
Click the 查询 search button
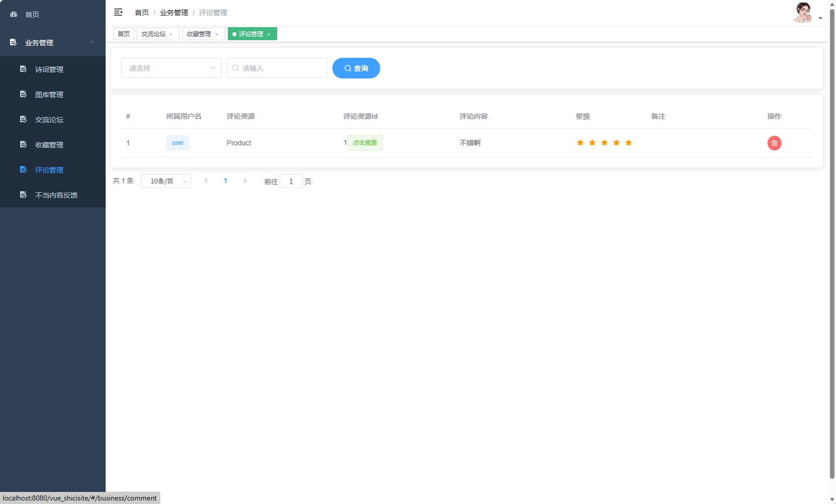click(x=356, y=68)
